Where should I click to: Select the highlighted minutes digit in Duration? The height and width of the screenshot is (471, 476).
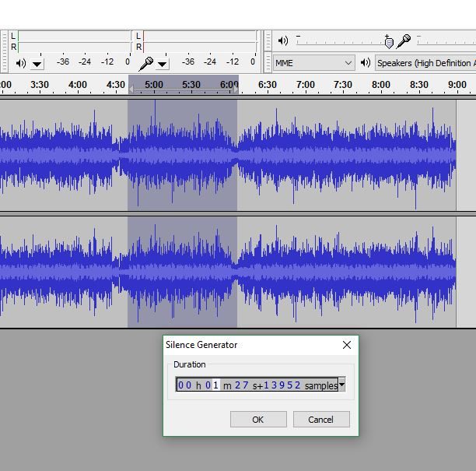point(216,385)
